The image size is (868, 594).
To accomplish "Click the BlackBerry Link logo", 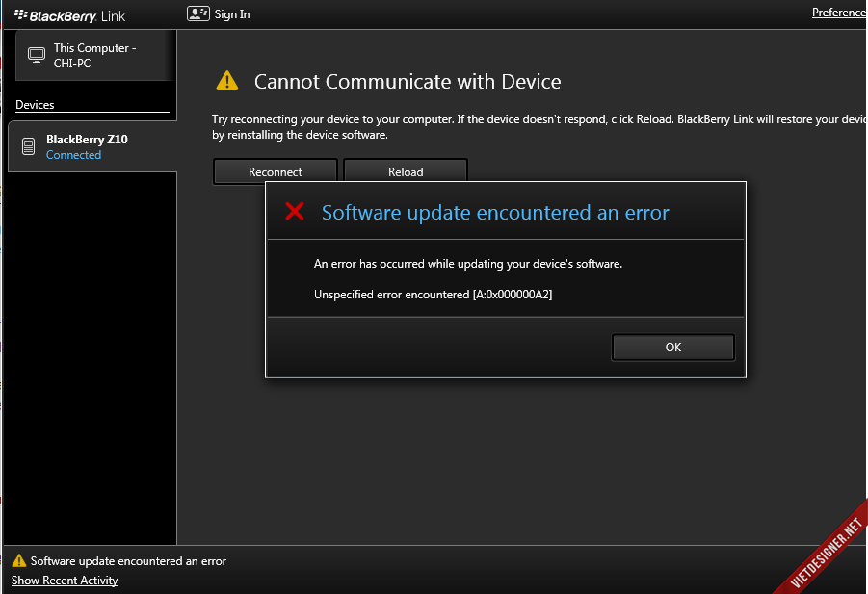I will click(69, 16).
